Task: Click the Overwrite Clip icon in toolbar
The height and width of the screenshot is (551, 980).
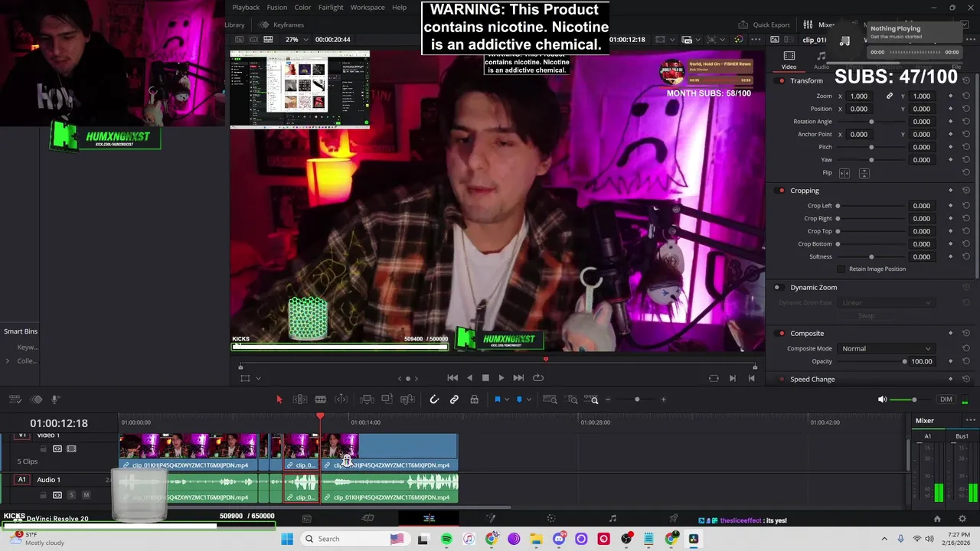Action: [x=387, y=399]
